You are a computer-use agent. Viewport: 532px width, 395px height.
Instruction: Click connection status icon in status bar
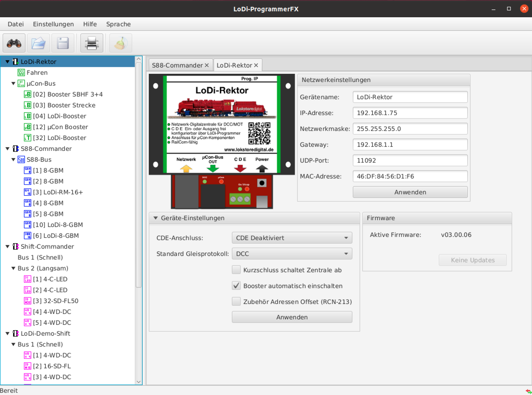pyautogui.click(x=529, y=391)
